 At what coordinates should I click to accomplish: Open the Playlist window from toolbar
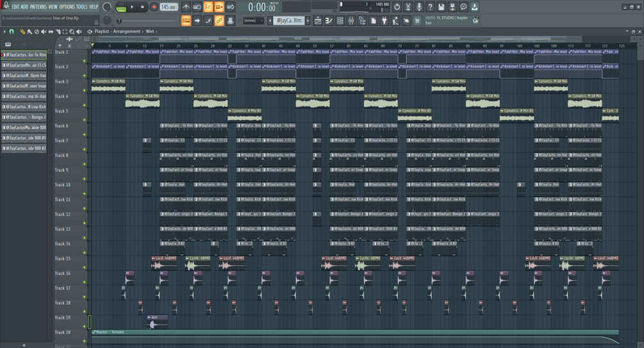coord(318,21)
